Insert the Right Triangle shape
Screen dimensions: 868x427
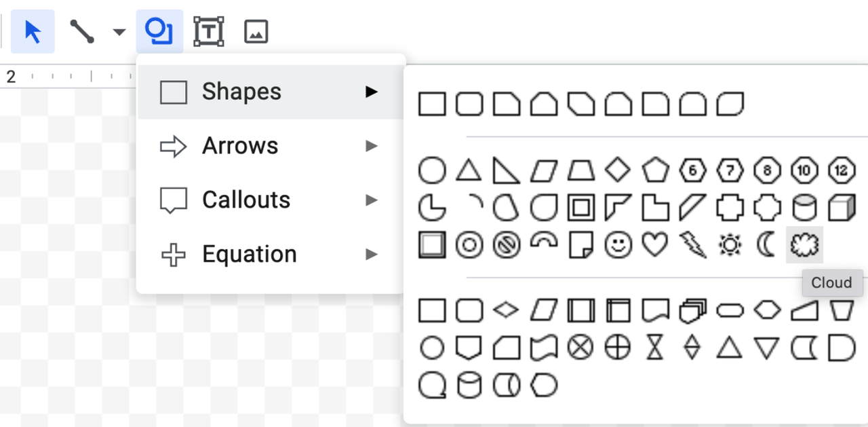pos(506,170)
